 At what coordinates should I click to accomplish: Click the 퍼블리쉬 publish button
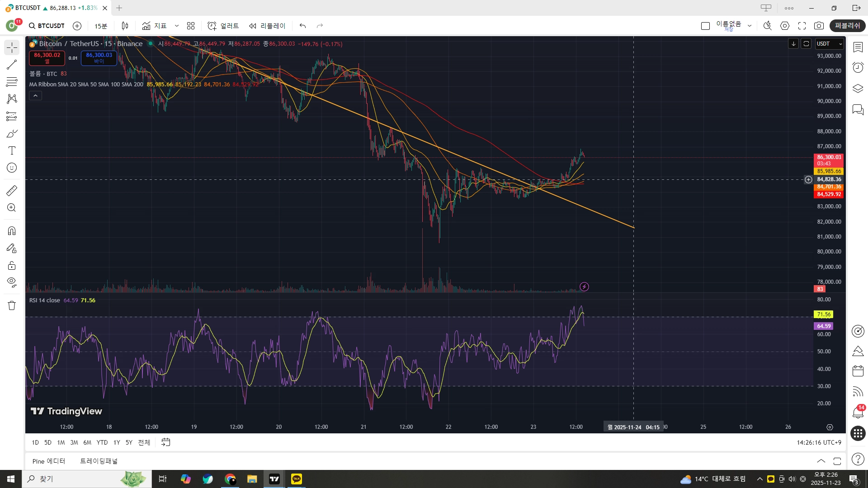tap(847, 26)
